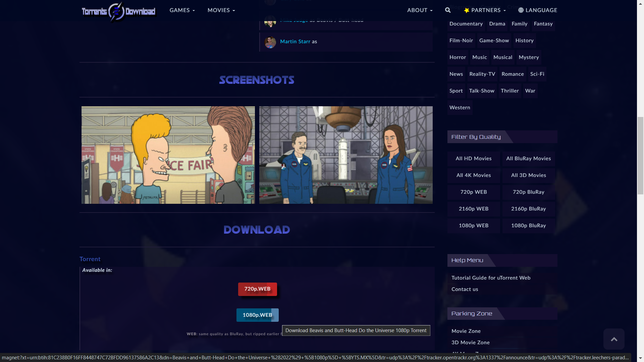The height and width of the screenshot is (362, 644).
Task: Open the Contact us link
Action: pyautogui.click(x=465, y=289)
